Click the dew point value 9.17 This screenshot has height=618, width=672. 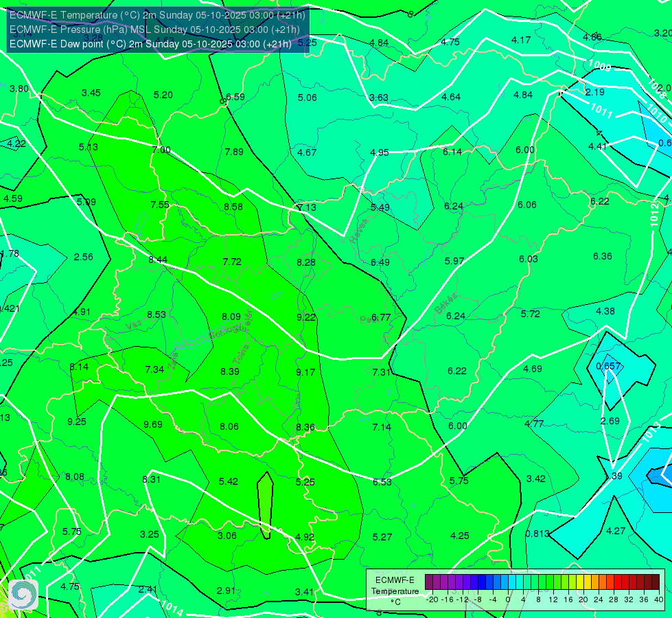pos(305,372)
